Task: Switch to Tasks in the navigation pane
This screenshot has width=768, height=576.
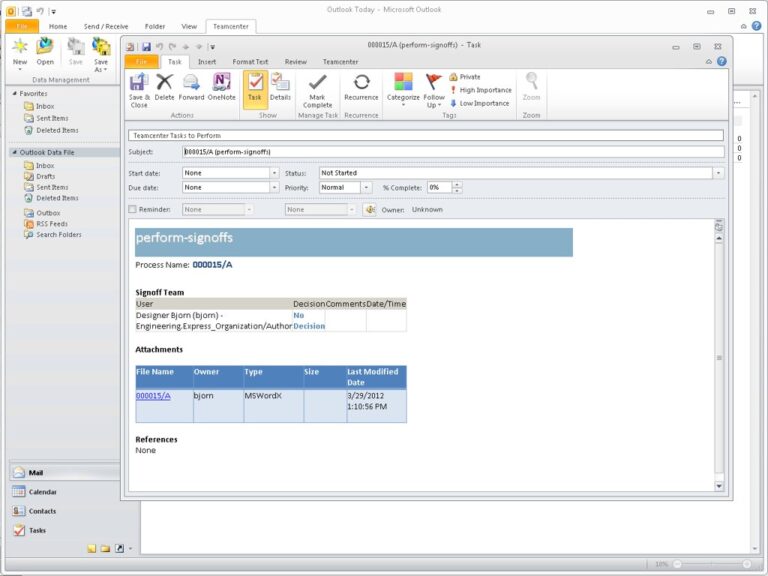Action: tap(64, 530)
